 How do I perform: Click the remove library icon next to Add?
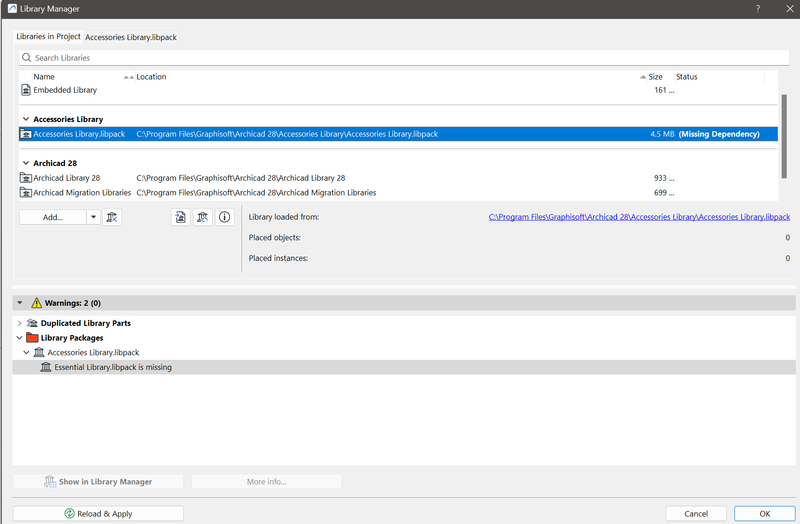point(112,217)
